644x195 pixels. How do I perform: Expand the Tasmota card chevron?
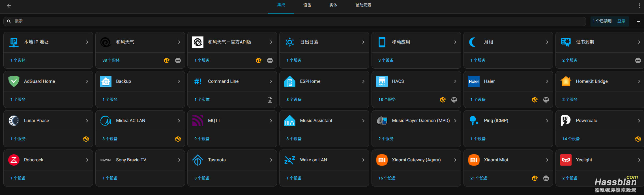(271, 160)
